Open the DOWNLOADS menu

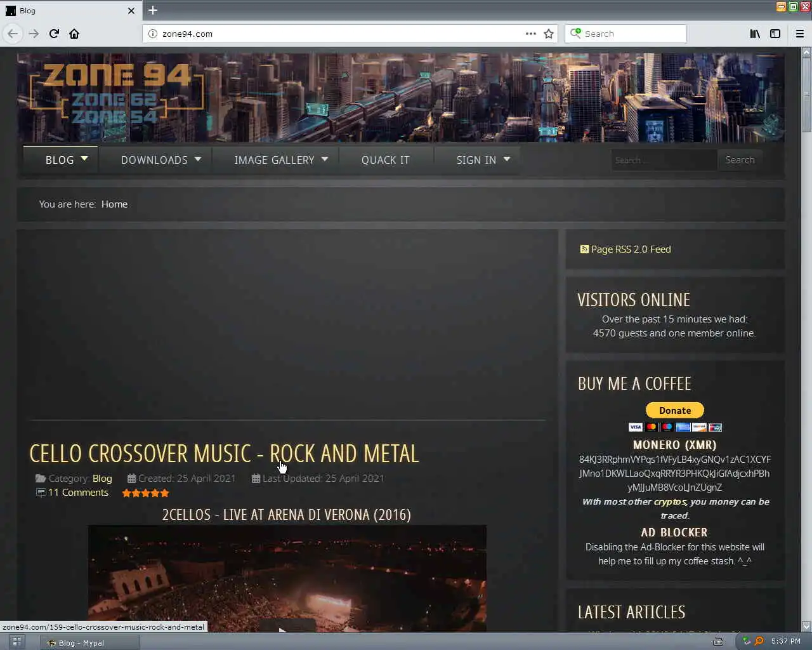(154, 160)
